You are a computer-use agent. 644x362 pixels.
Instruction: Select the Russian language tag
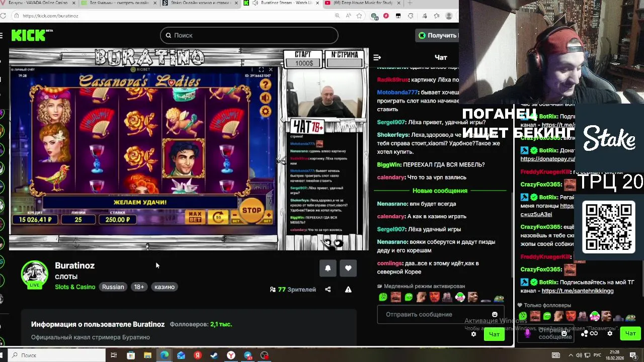click(113, 287)
